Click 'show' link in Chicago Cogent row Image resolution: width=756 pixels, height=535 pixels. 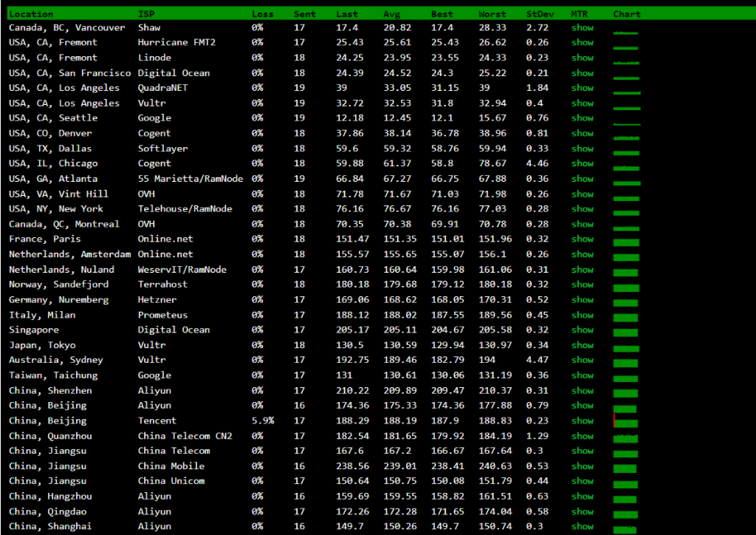tap(582, 163)
